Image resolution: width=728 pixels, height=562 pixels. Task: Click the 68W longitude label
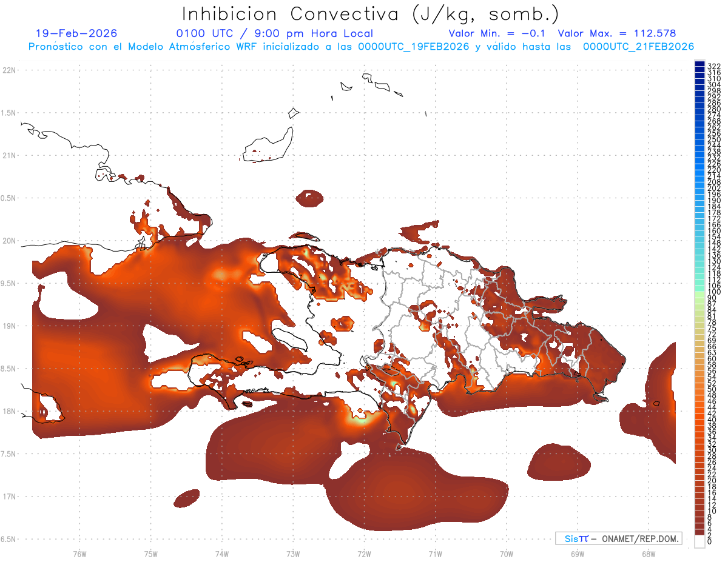648,554
